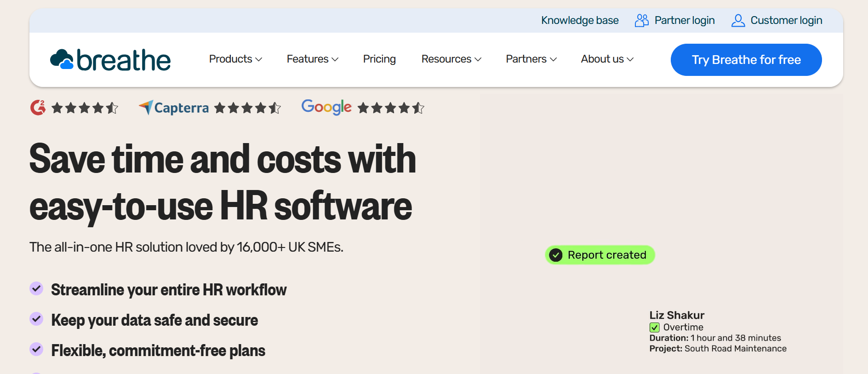Click the Google rating logo
The image size is (868, 374).
click(x=326, y=107)
